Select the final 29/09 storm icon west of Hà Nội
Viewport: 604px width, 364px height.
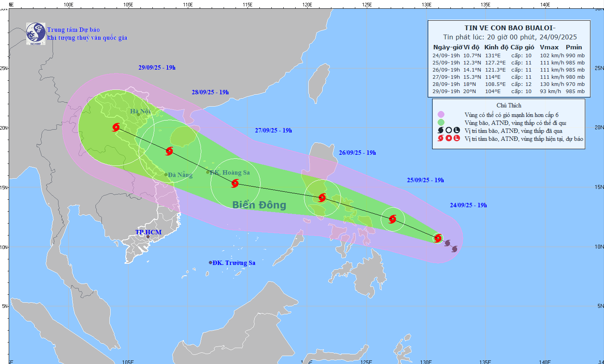pyautogui.click(x=116, y=127)
